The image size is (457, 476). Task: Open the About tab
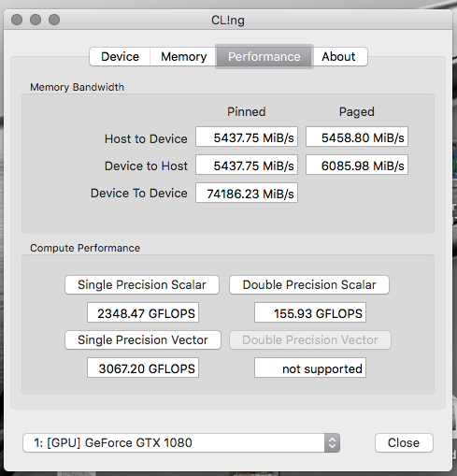pos(340,57)
